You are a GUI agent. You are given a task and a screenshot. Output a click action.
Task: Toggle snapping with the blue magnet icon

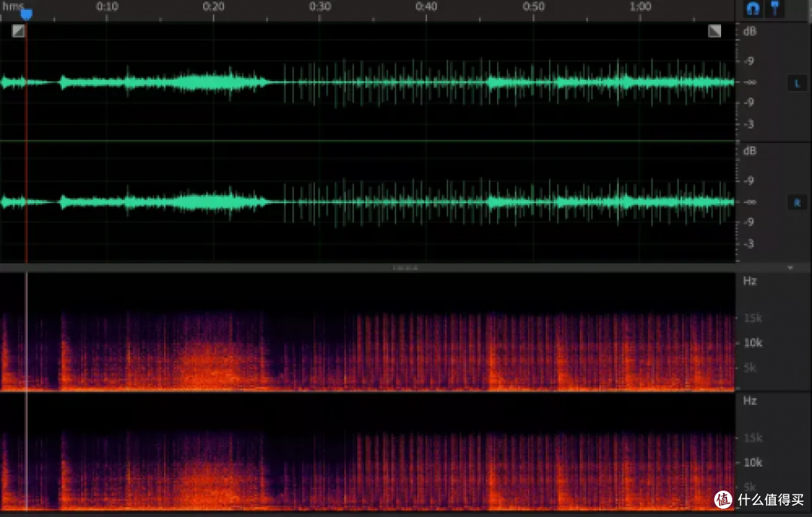753,8
